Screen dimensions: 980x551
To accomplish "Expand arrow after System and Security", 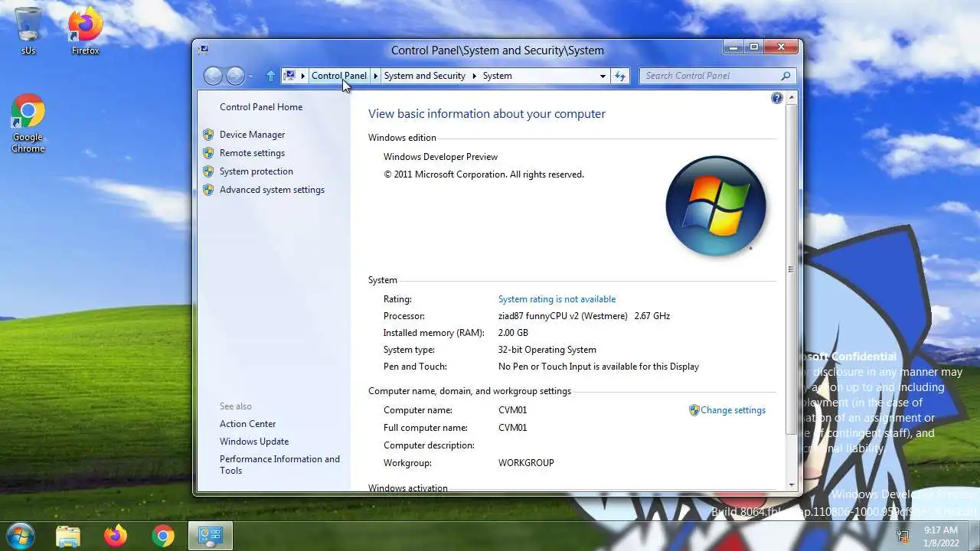I will pyautogui.click(x=475, y=76).
